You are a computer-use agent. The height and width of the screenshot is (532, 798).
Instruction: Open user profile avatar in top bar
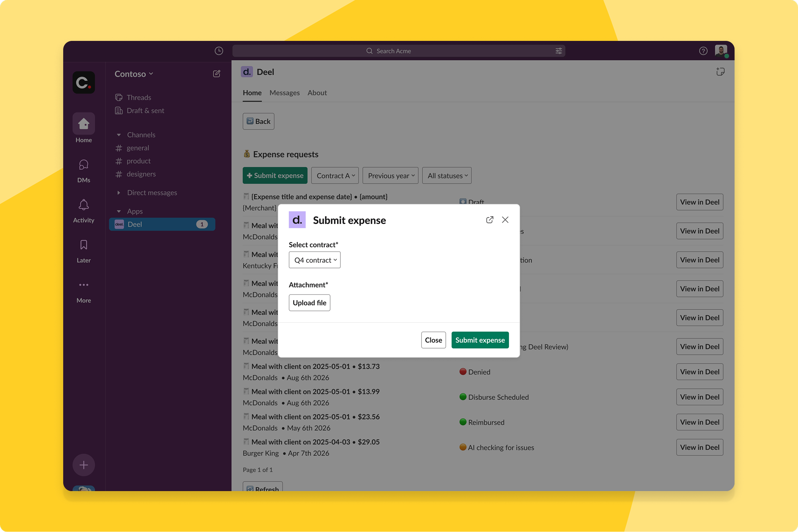click(x=721, y=51)
